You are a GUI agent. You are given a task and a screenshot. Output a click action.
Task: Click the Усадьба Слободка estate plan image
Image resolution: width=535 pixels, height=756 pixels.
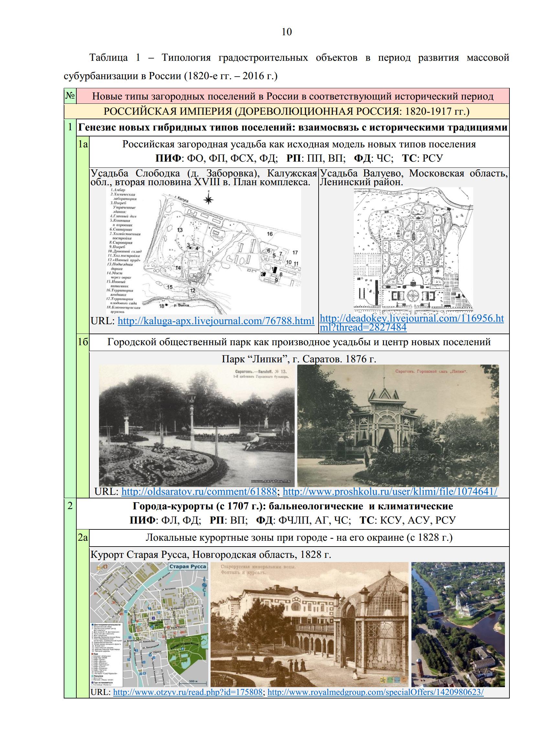coord(203,251)
